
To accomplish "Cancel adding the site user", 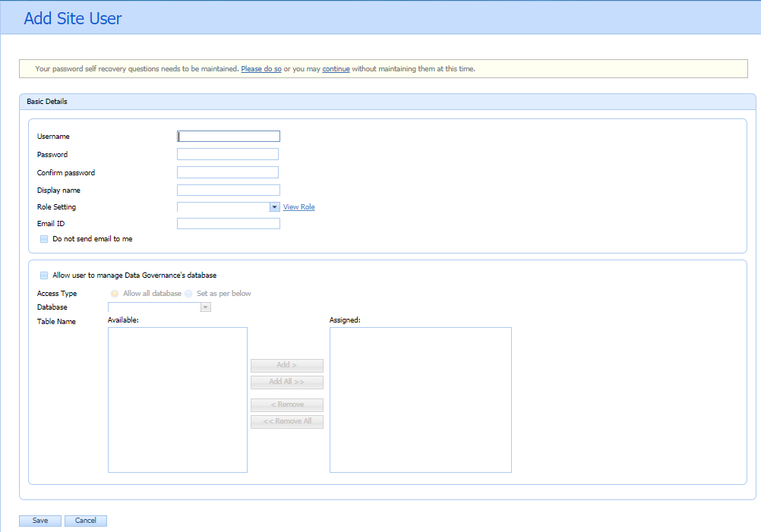I will click(85, 521).
